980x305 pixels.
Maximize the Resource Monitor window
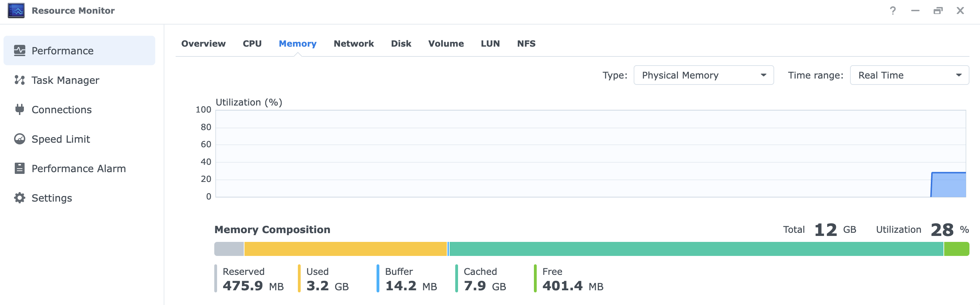click(x=938, y=11)
